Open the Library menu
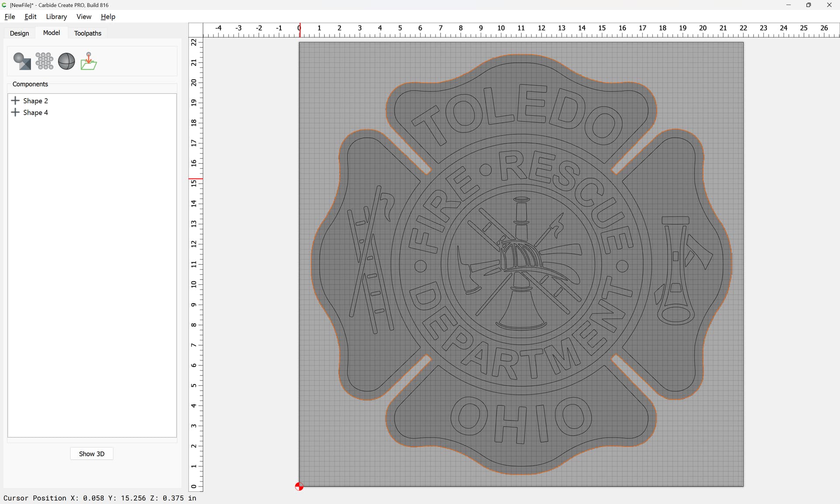This screenshot has width=840, height=504. (56, 17)
